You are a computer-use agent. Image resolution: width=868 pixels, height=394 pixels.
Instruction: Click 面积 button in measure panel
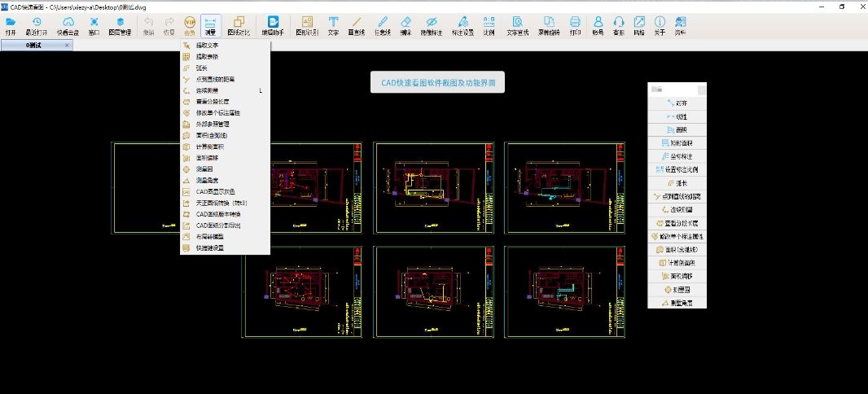click(677, 130)
